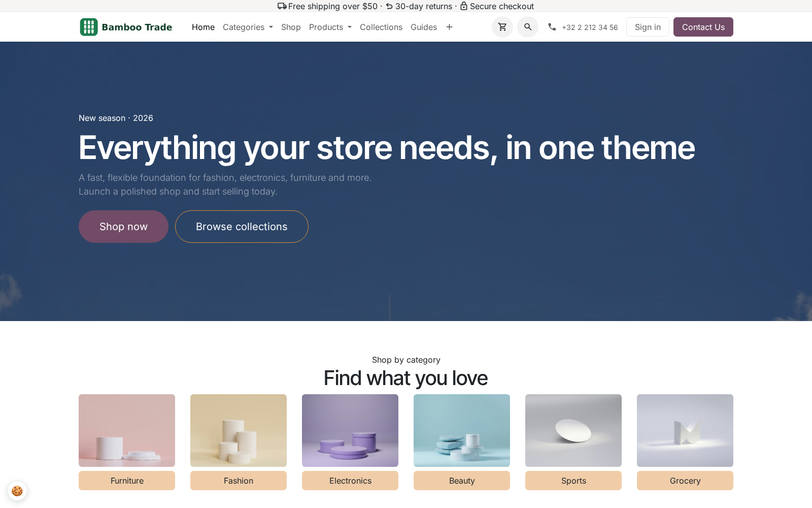
Task: Open the shopping cart icon
Action: click(502, 27)
